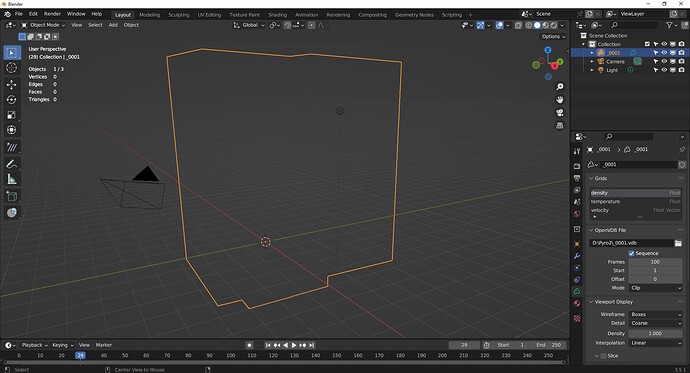The image size is (690, 373).
Task: Select the Annotate pencil tool
Action: (x=12, y=164)
